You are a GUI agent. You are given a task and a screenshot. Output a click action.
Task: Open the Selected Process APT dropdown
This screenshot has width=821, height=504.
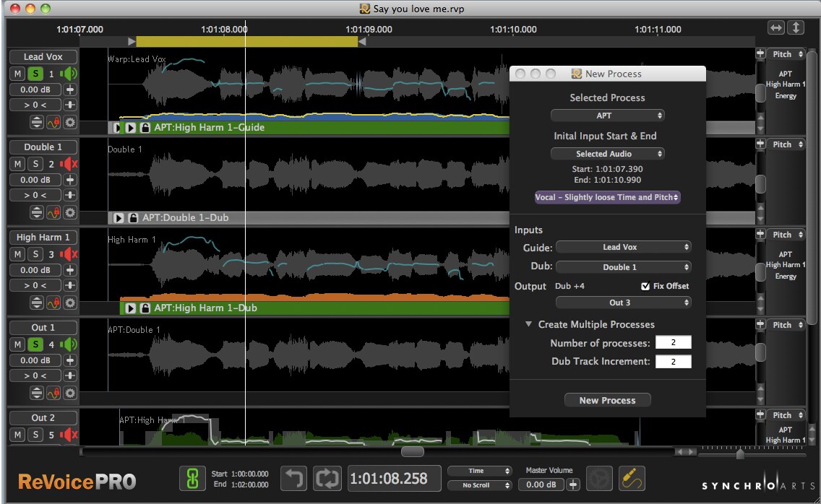(607, 115)
